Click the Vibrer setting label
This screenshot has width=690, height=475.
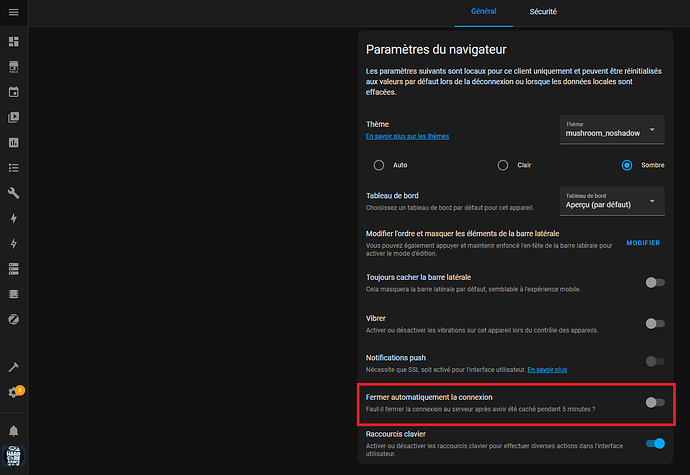point(375,318)
